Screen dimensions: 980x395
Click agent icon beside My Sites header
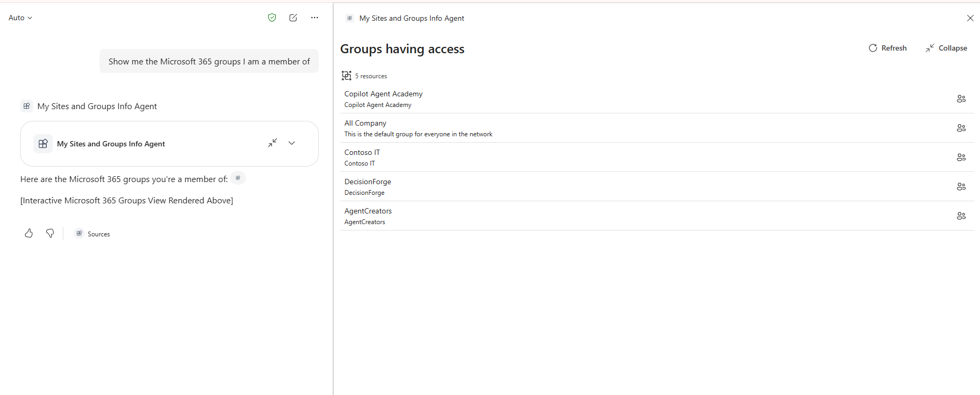coord(27,106)
